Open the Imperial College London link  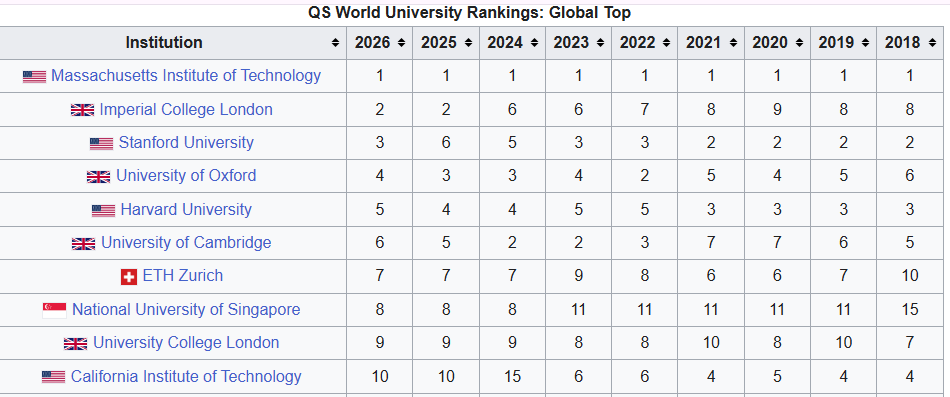point(186,110)
